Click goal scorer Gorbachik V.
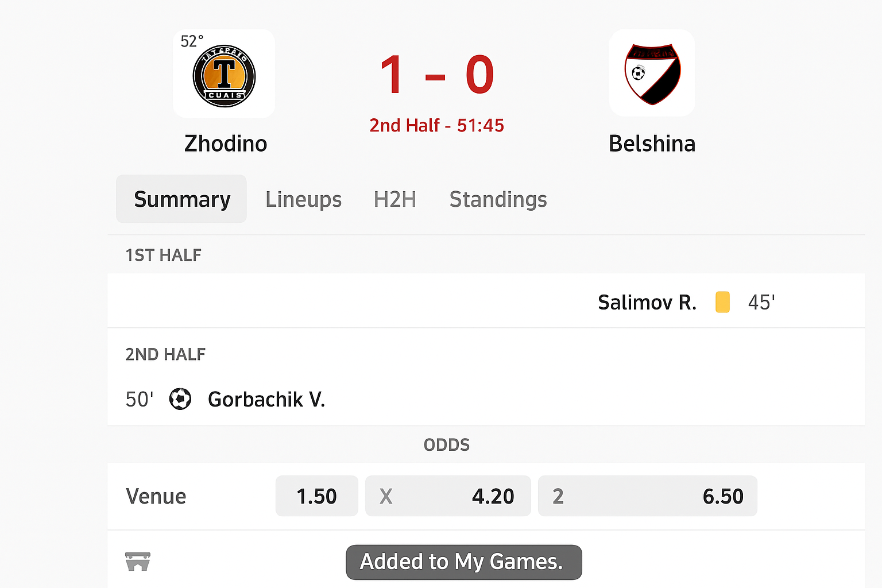882x588 pixels. coord(266,399)
